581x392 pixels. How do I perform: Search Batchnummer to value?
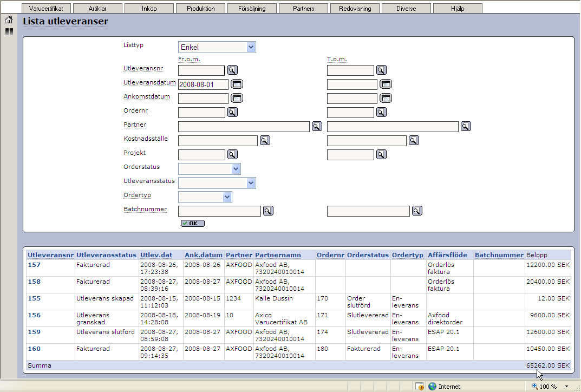click(x=417, y=211)
